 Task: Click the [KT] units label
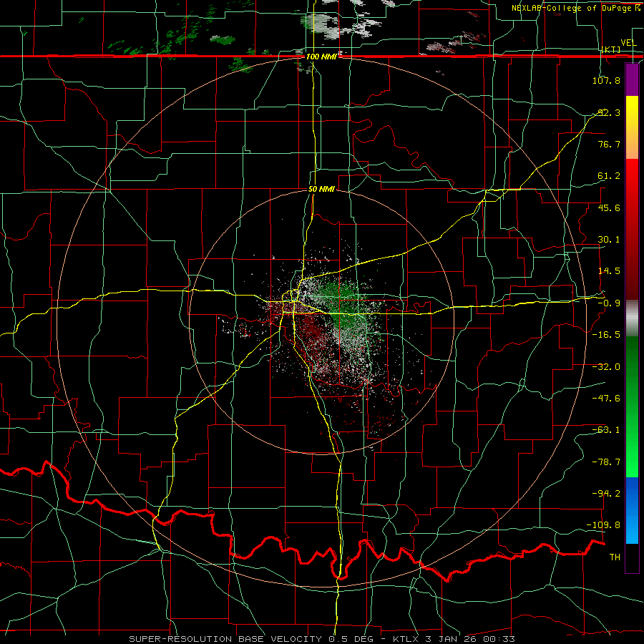pos(611,49)
